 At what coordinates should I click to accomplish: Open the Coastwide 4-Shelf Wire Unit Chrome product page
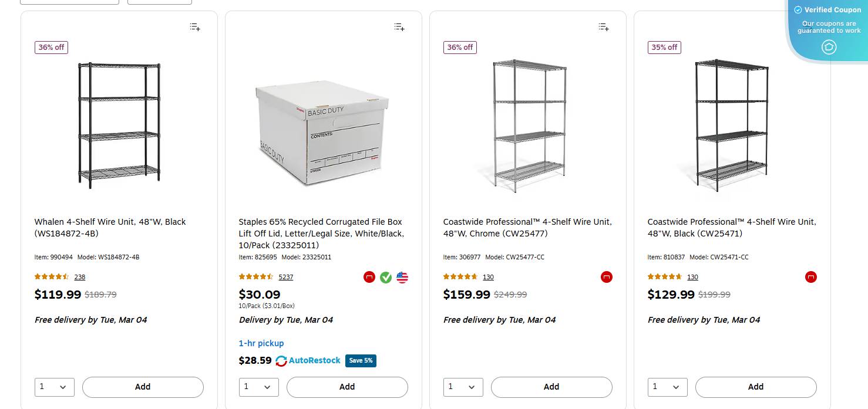527,228
